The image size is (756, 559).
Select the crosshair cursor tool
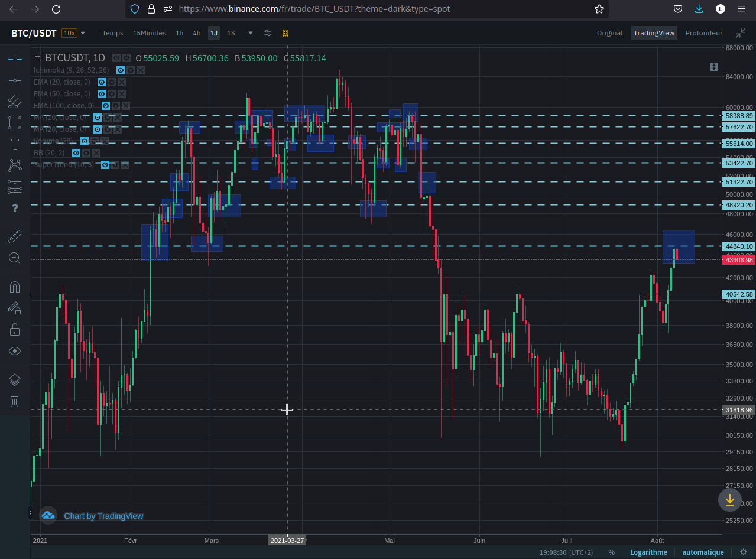pos(15,58)
